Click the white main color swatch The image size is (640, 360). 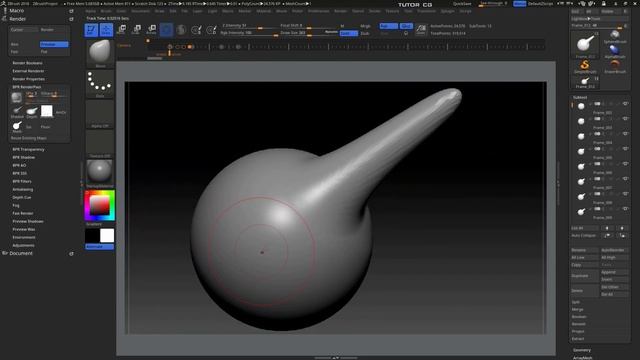pos(107,236)
